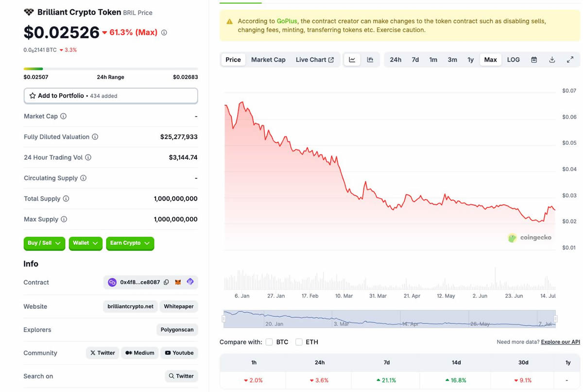The width and height of the screenshot is (583, 392).
Task: Toggle LOG scale on chart
Action: (x=513, y=60)
